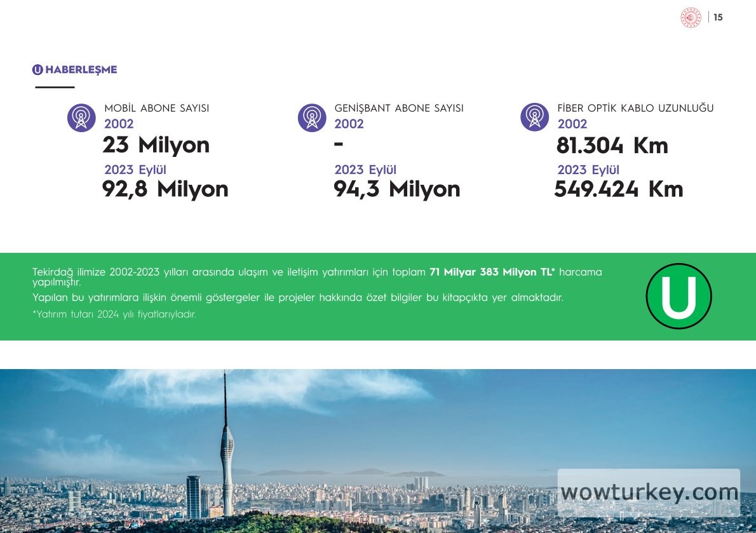Click the 81.304 Km figure
Viewport: 756px width, 533px height.
click(612, 146)
